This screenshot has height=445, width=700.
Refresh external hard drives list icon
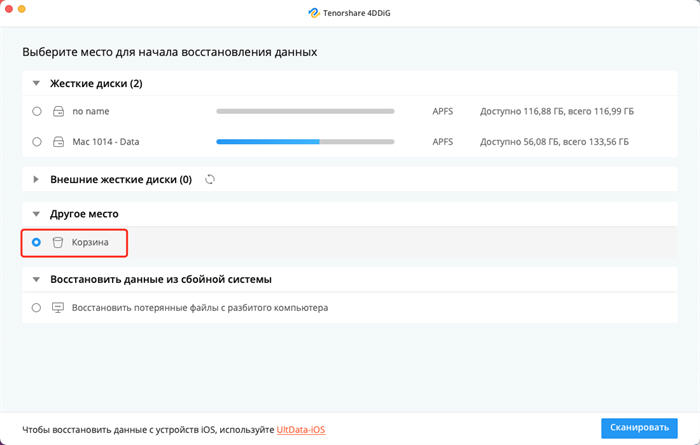pyautogui.click(x=210, y=179)
